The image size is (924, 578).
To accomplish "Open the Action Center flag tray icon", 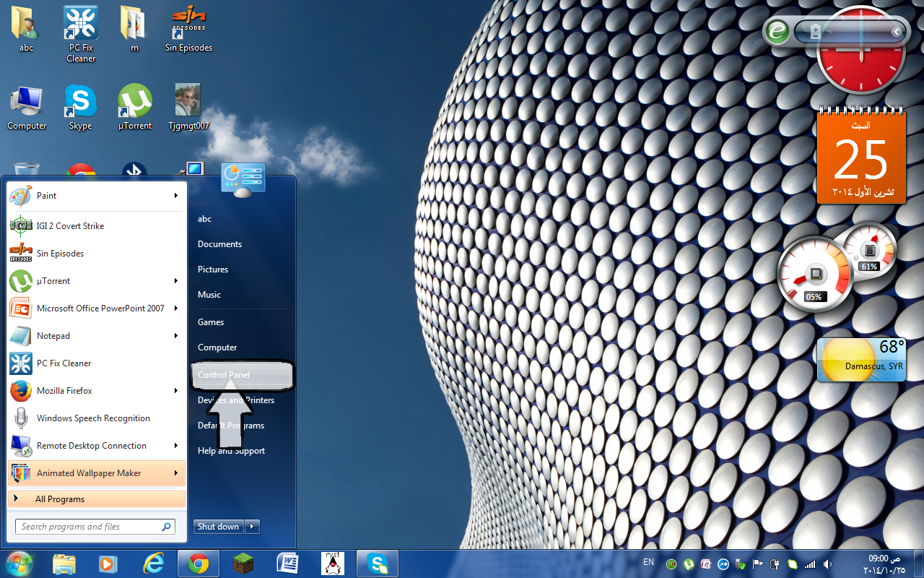I will [758, 564].
